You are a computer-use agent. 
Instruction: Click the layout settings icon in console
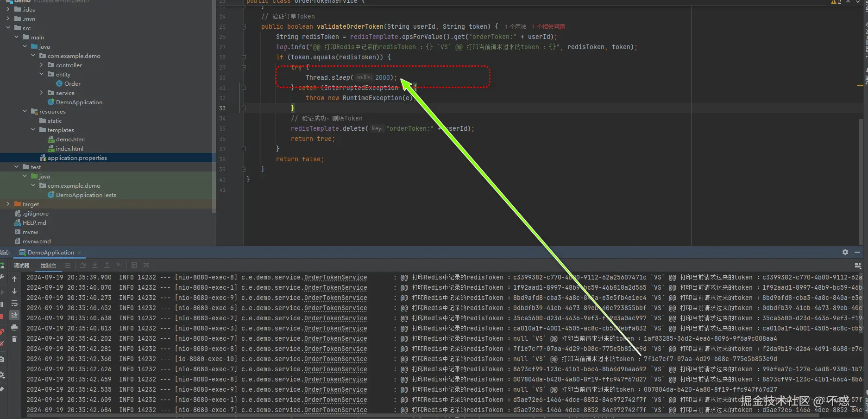[x=858, y=266]
